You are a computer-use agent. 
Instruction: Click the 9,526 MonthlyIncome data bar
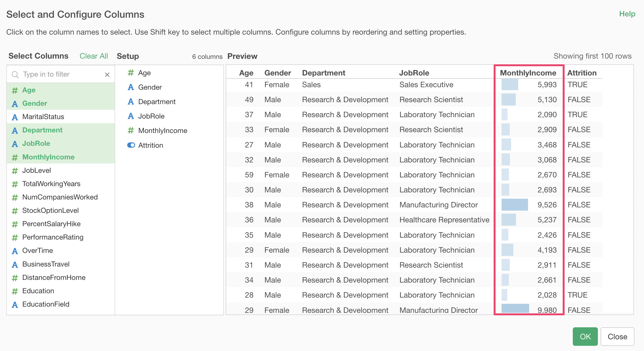click(x=515, y=205)
